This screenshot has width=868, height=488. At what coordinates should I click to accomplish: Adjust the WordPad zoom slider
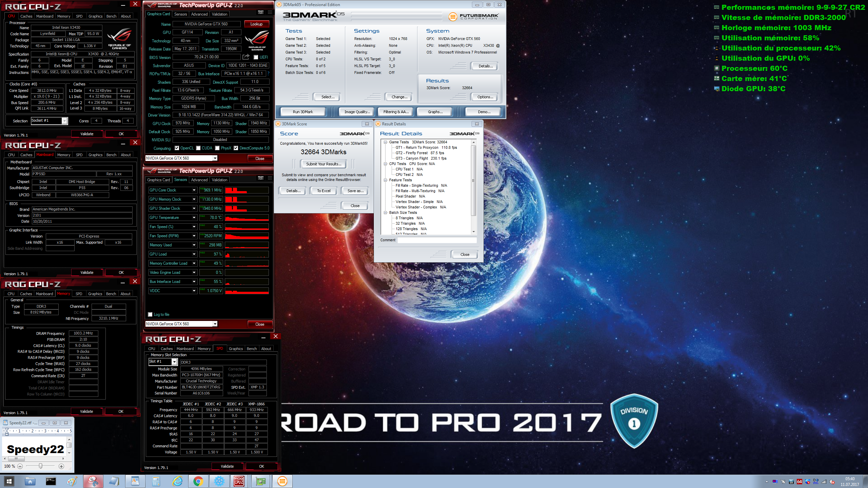coord(40,466)
